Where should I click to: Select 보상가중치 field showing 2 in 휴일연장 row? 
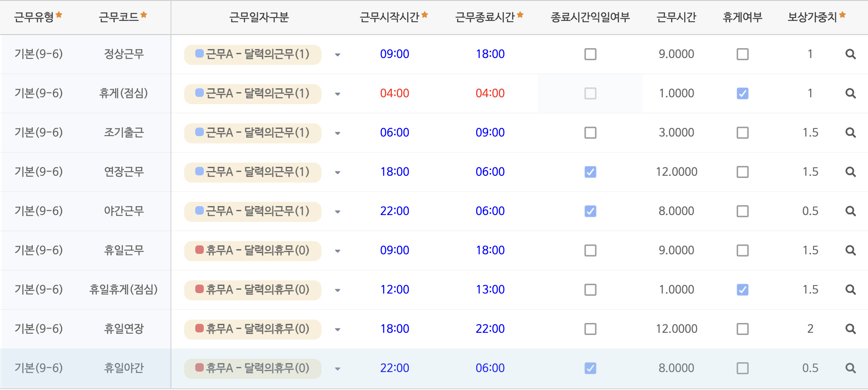click(810, 329)
